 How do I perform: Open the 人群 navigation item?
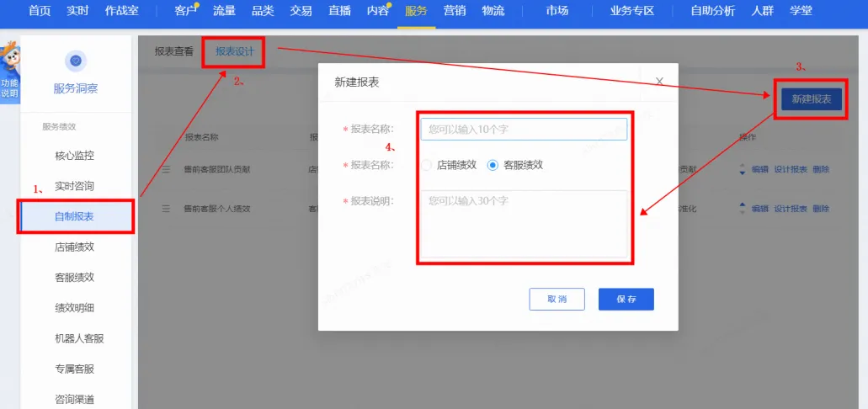tap(762, 10)
